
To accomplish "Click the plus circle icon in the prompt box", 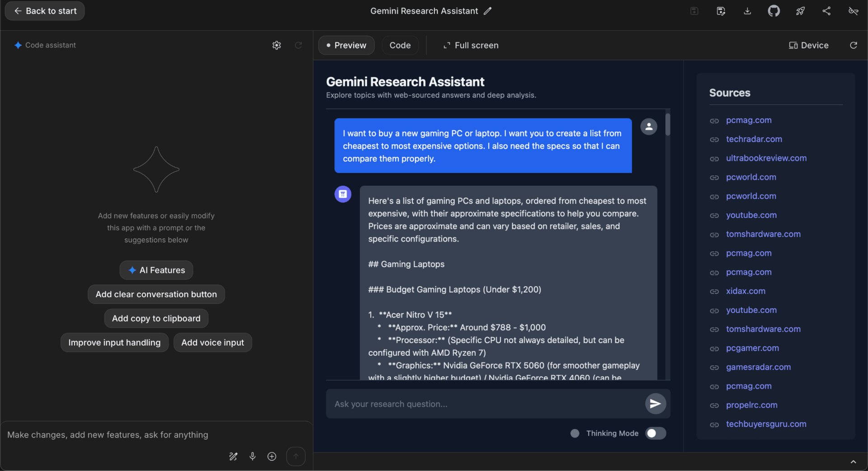I will 272,457.
